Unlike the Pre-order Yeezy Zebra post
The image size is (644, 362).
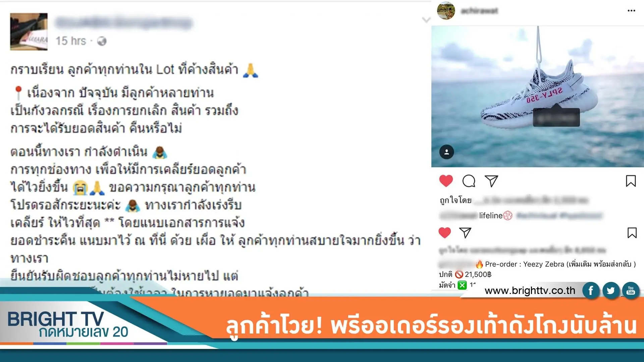pos(445,233)
